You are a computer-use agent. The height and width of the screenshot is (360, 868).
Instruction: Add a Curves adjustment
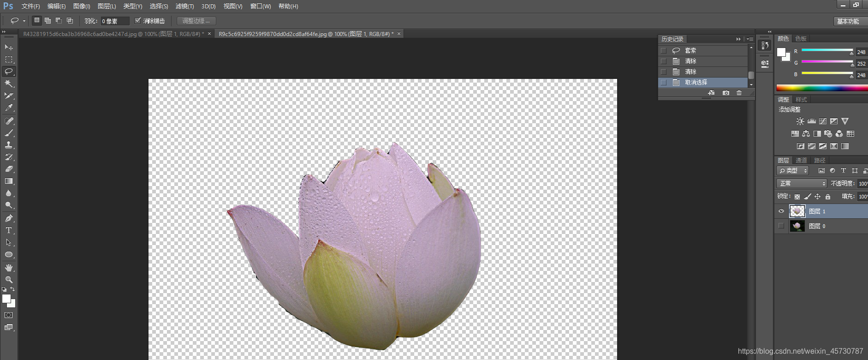click(x=823, y=121)
